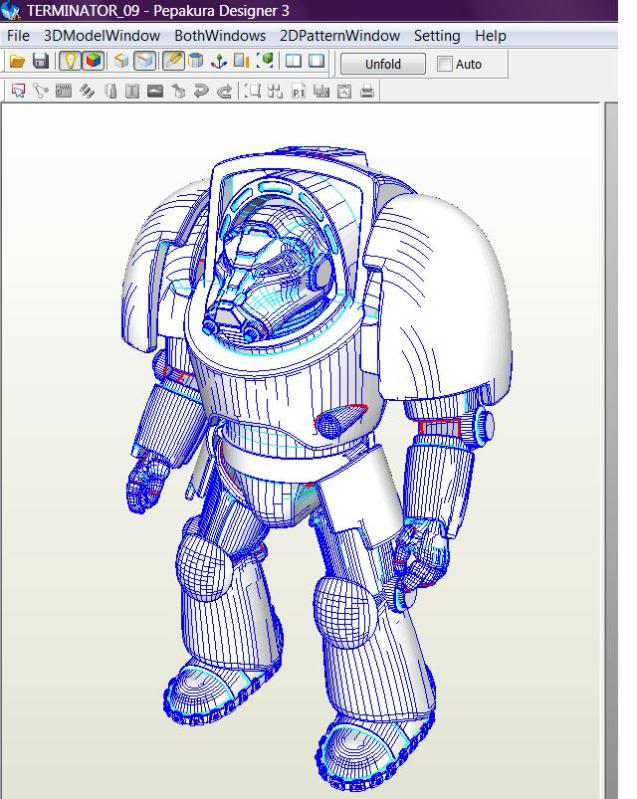The width and height of the screenshot is (637, 799).
Task: Click the text T tool icon
Action: (x=132, y=91)
